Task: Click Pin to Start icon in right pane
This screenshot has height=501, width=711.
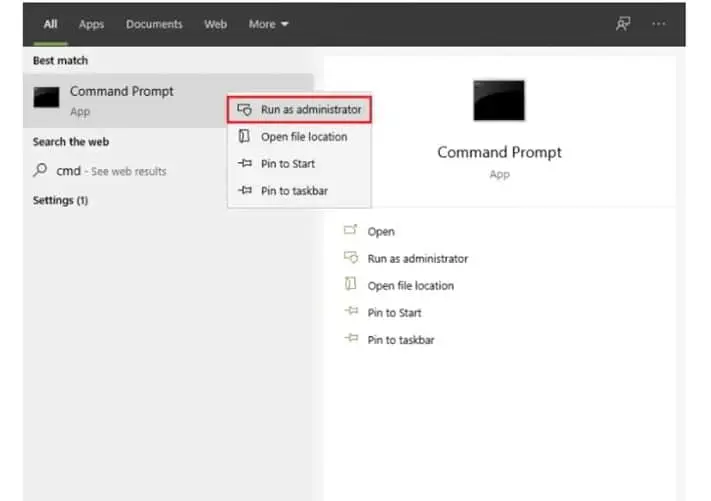Action: click(351, 311)
